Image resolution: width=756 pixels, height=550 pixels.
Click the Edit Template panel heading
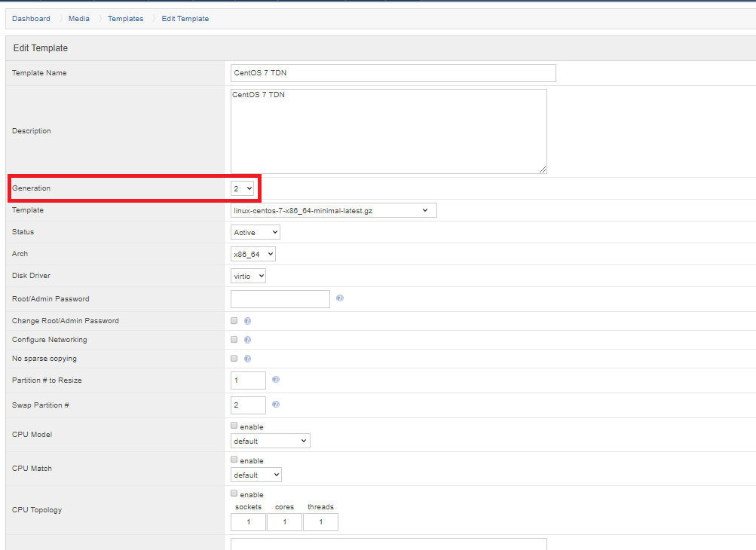pyautogui.click(x=41, y=48)
